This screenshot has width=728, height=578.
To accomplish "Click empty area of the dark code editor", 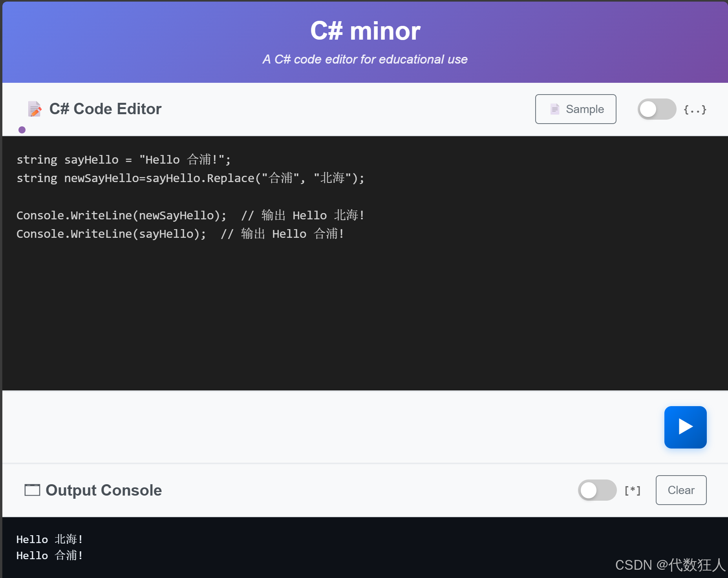I will tap(365, 314).
